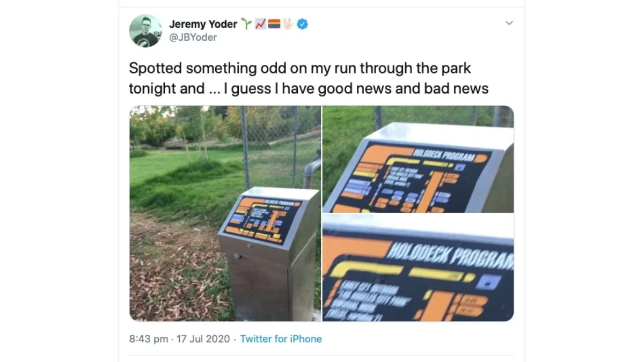The height and width of the screenshot is (362, 644).
Task: Click the small console panel in left photo
Action: point(262,219)
